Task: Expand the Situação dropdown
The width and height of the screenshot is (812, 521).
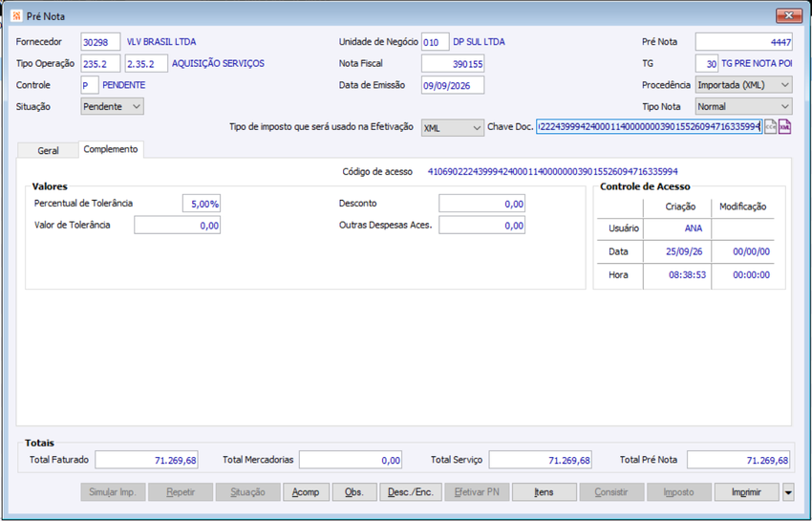Action: click(x=113, y=106)
